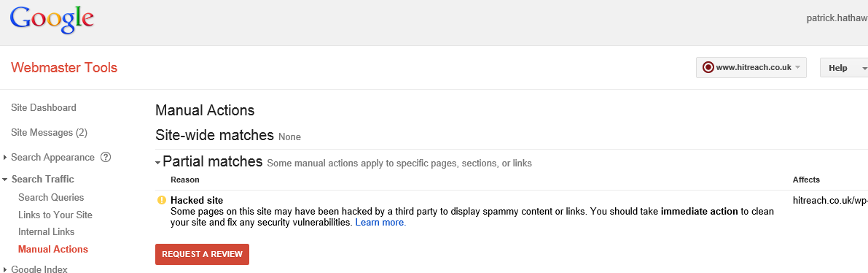Screen dimensions: 868x273
Task: Click the yellow warning icon next to Hacked site
Action: pos(162,200)
